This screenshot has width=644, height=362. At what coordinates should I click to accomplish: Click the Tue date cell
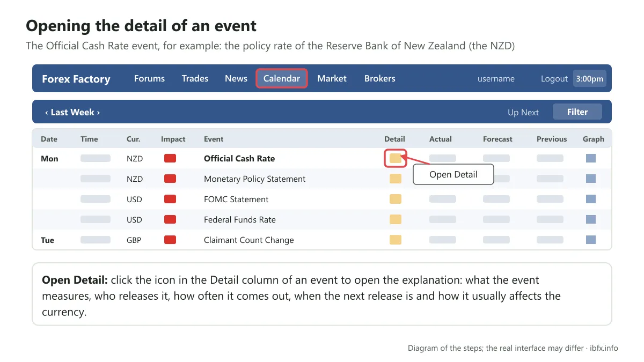click(x=47, y=240)
